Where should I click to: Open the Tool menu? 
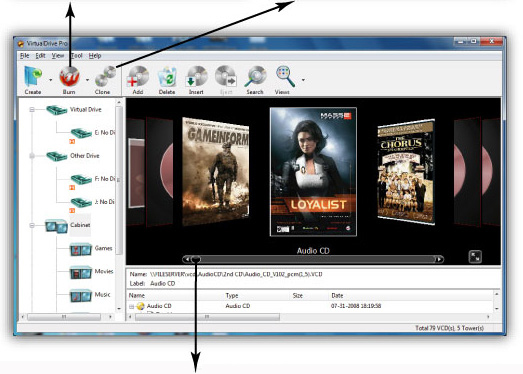(x=76, y=56)
